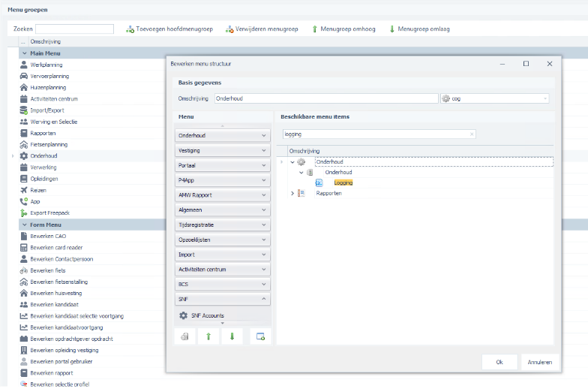Click the Bewerken opleiding vestiging building icon
588x392 pixels.
(x=24, y=350)
